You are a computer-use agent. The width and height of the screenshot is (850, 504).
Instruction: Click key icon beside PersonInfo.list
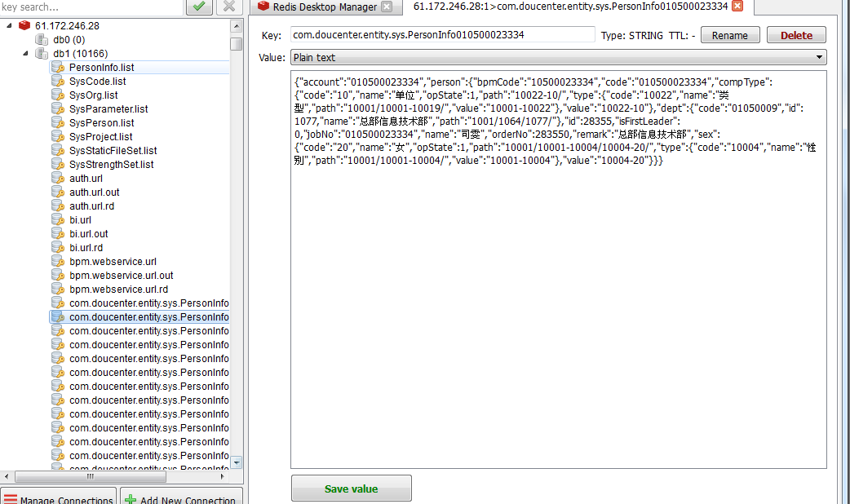58,67
